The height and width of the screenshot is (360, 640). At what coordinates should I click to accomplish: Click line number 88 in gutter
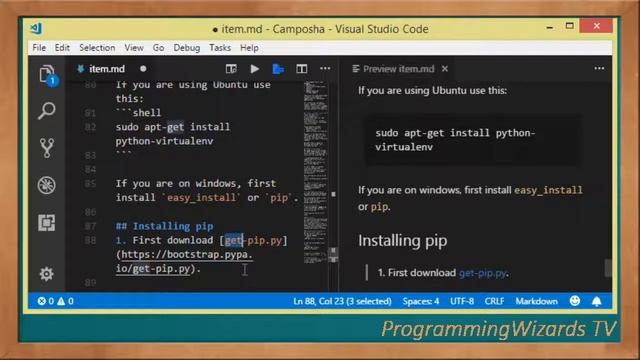point(90,240)
